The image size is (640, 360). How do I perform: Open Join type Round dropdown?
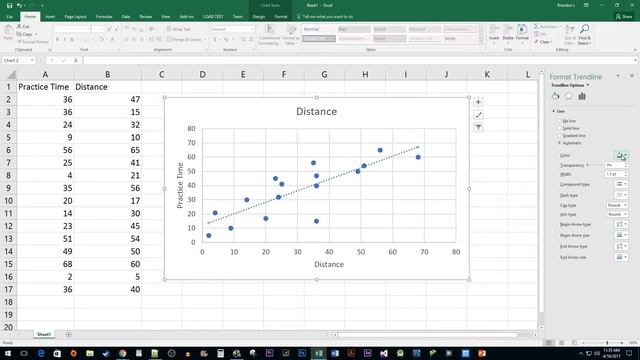click(x=617, y=214)
